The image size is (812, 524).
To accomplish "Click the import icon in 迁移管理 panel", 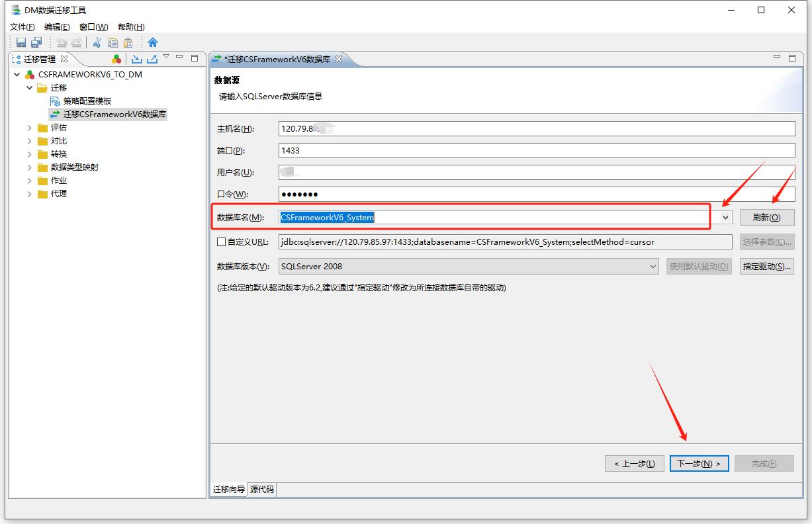I will (x=137, y=59).
